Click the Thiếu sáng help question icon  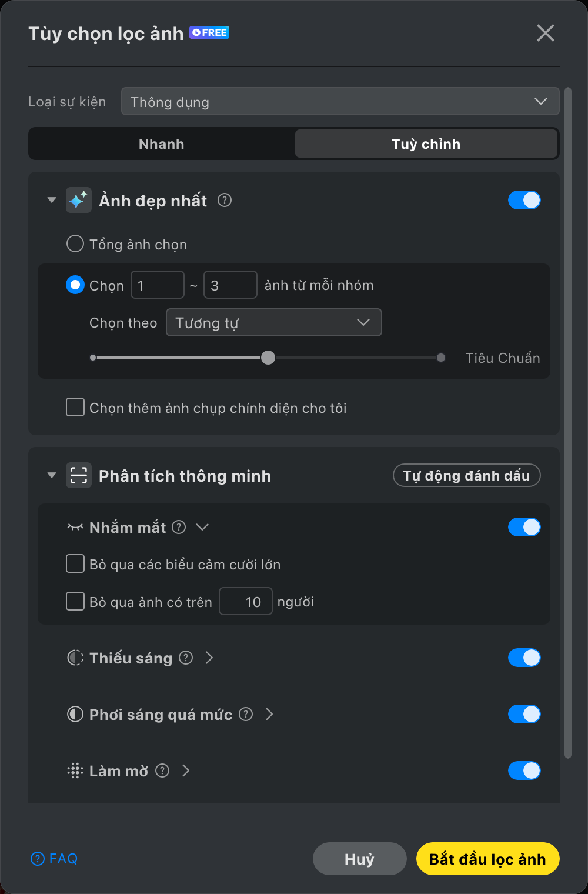186,658
